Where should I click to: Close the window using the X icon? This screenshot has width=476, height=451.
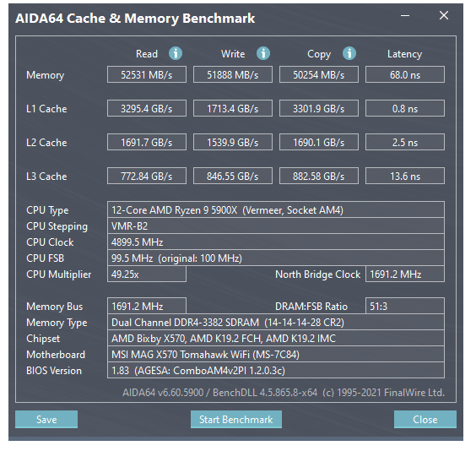(x=444, y=15)
